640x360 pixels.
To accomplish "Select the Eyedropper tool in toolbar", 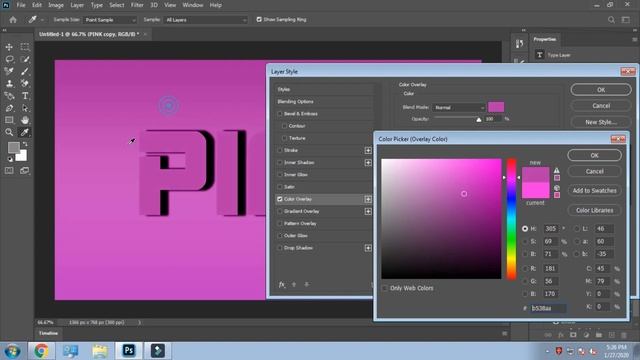I will pyautogui.click(x=25, y=132).
